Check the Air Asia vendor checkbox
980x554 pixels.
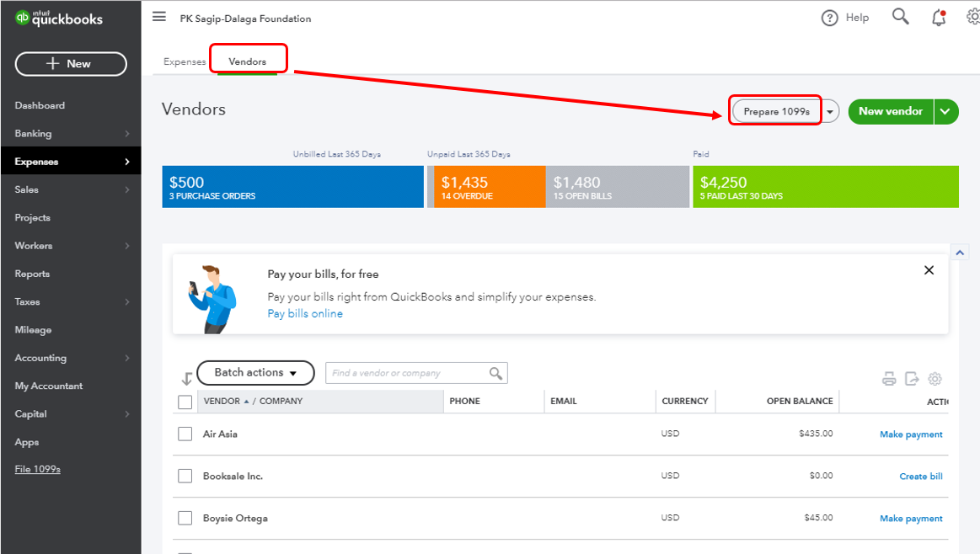(185, 434)
